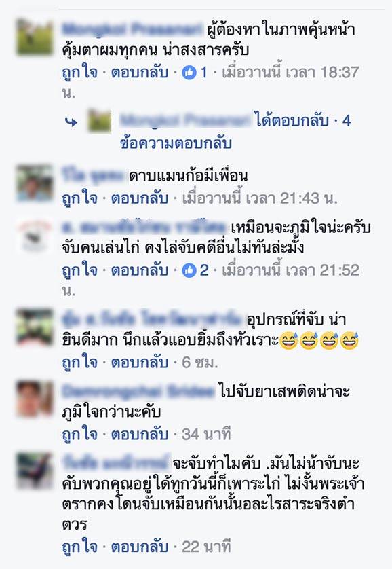Expand the 4 replies link 'ข้อความตอบกลับ'

176,143
